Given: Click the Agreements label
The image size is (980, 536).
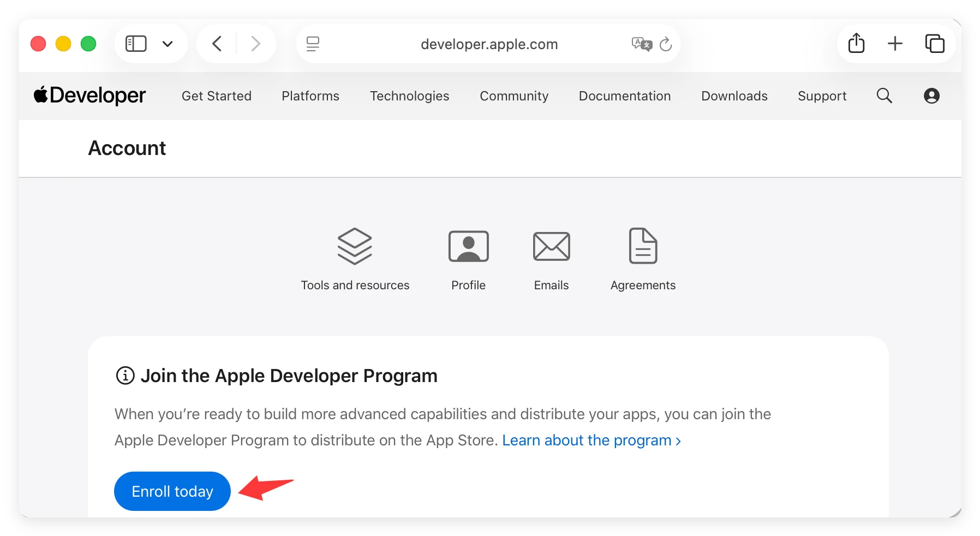Looking at the screenshot, I should (643, 285).
